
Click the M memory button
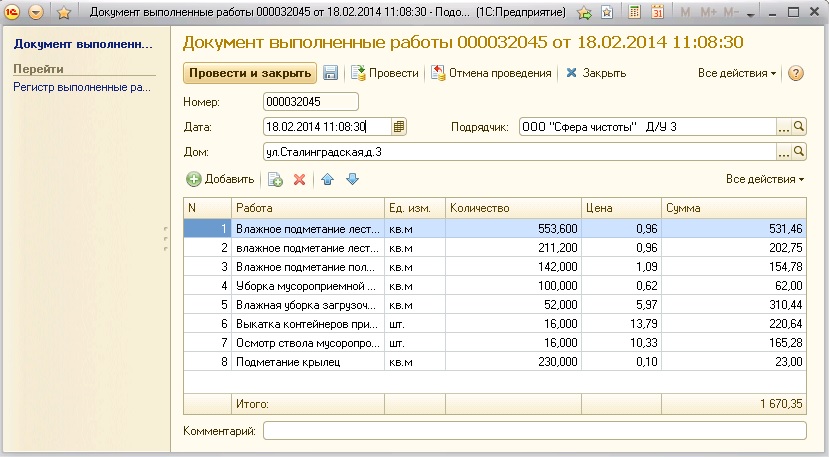pos(685,12)
